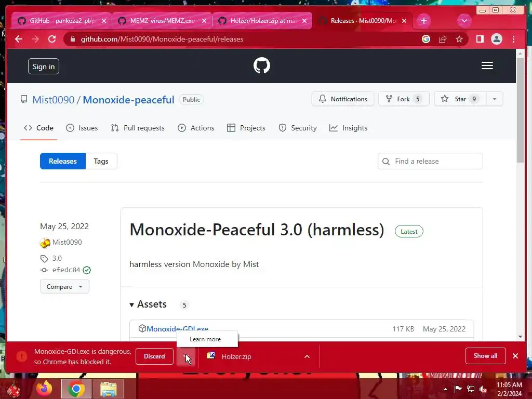532x399 pixels.
Task: Open the Chrome three-dot menu
Action: [513, 39]
